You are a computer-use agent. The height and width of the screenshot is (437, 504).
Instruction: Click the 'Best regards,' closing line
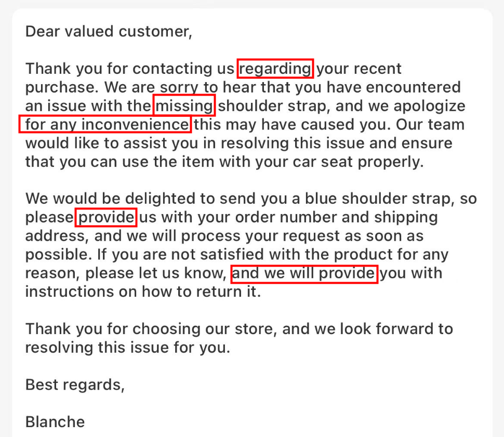click(x=75, y=385)
